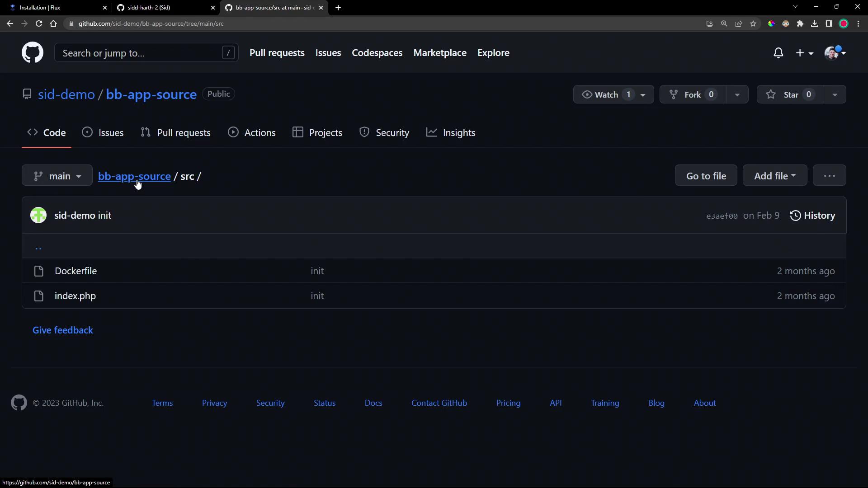Open a new browser tab
Screen dimensions: 868x488
(x=338, y=8)
